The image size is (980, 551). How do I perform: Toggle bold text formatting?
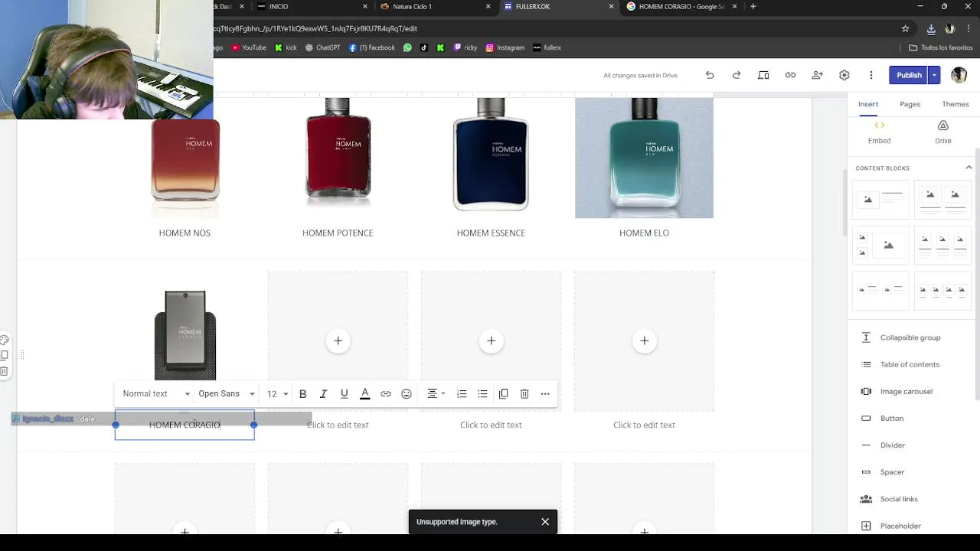(x=302, y=393)
